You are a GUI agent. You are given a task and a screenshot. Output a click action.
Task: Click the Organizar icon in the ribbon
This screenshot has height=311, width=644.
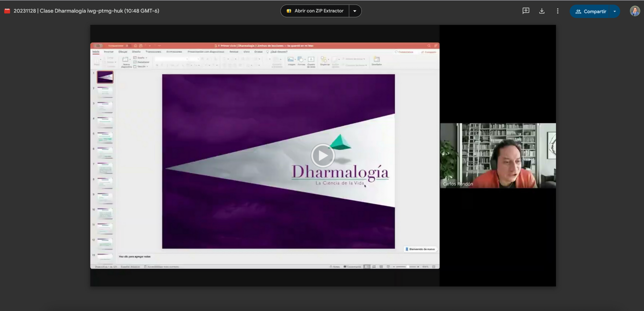pos(324,60)
